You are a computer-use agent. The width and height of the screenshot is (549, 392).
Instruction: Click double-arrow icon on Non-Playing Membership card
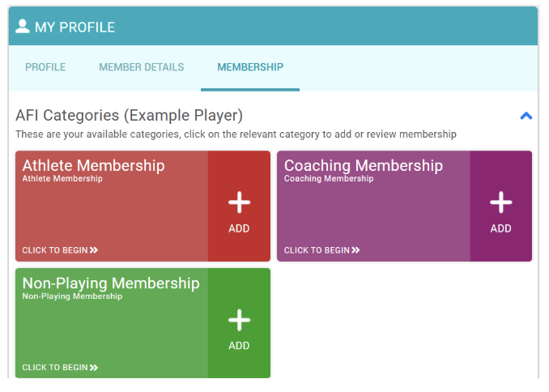pos(94,368)
